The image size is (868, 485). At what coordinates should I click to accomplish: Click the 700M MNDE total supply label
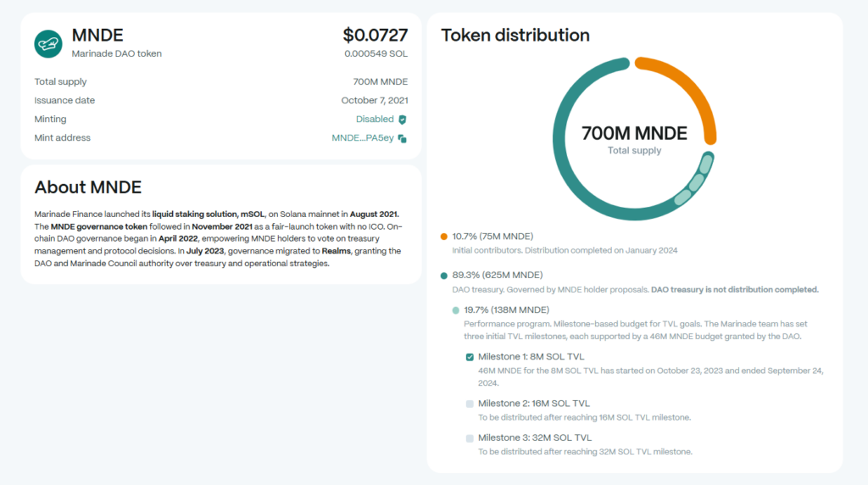coord(634,134)
